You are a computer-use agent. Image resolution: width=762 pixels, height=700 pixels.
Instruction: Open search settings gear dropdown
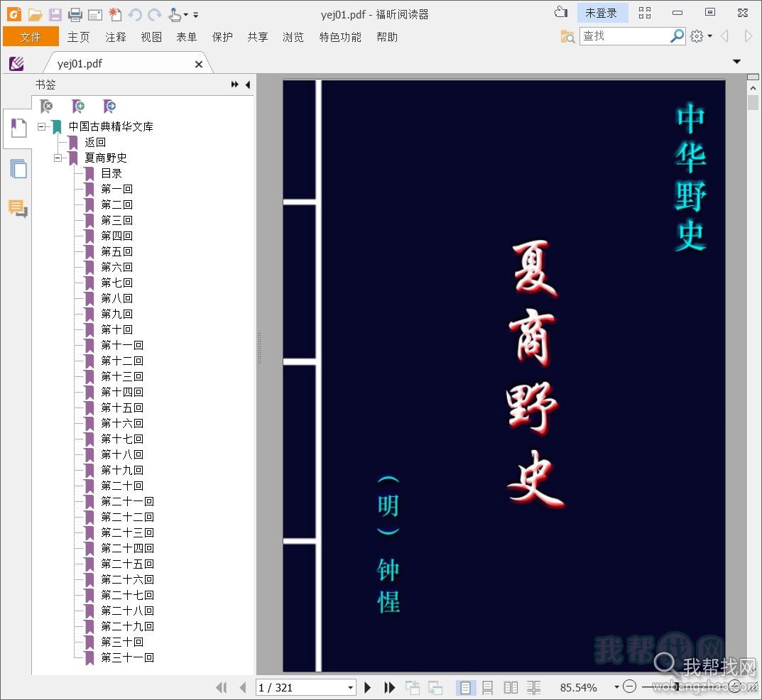point(701,36)
